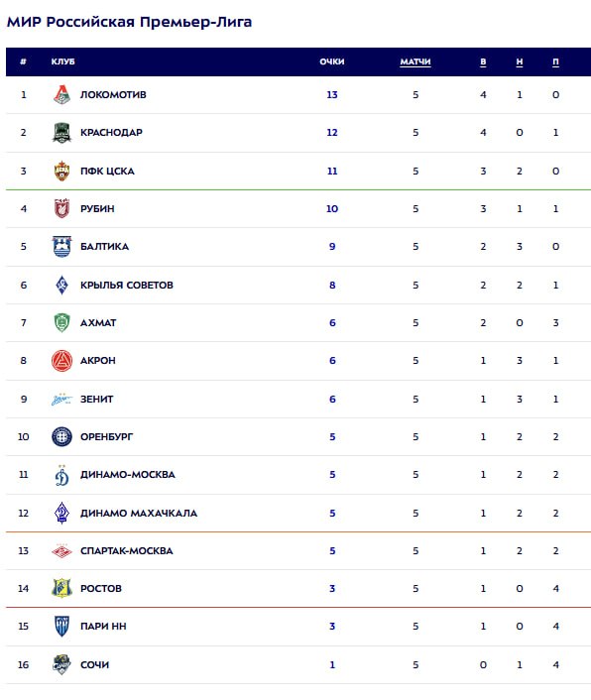Sort by wins column В

pos(483,62)
